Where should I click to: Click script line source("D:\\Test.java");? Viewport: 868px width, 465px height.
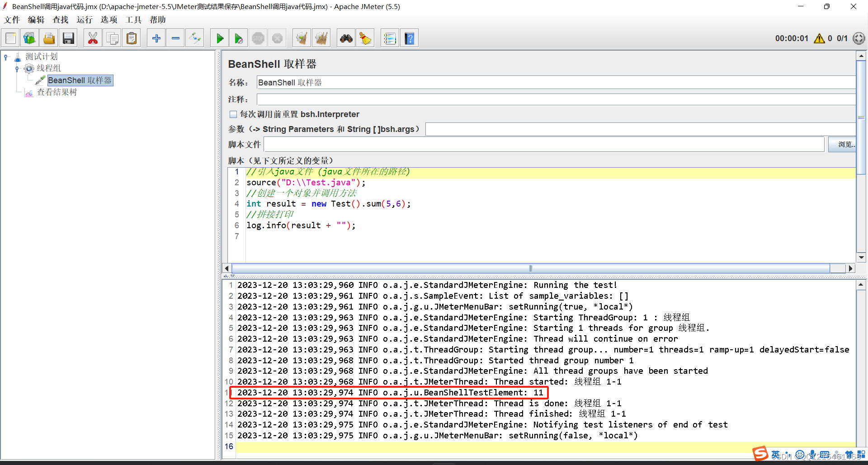pyautogui.click(x=306, y=183)
